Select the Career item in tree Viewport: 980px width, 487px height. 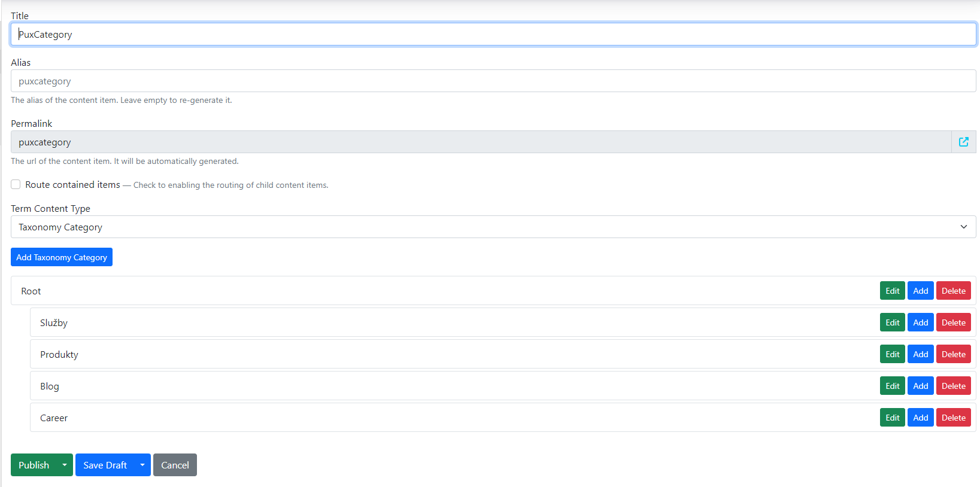point(54,418)
